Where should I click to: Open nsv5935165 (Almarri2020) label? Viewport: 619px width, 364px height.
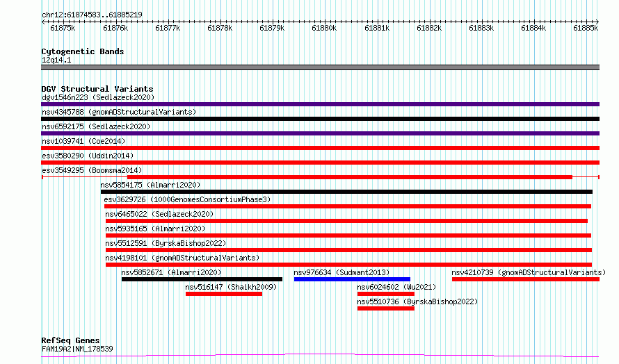coord(155,229)
